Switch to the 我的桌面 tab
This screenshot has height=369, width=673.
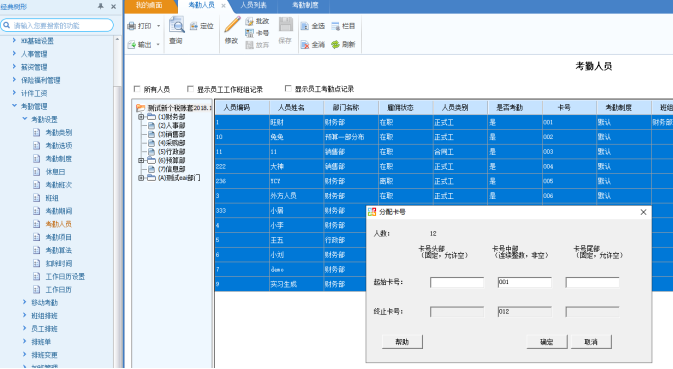[149, 6]
